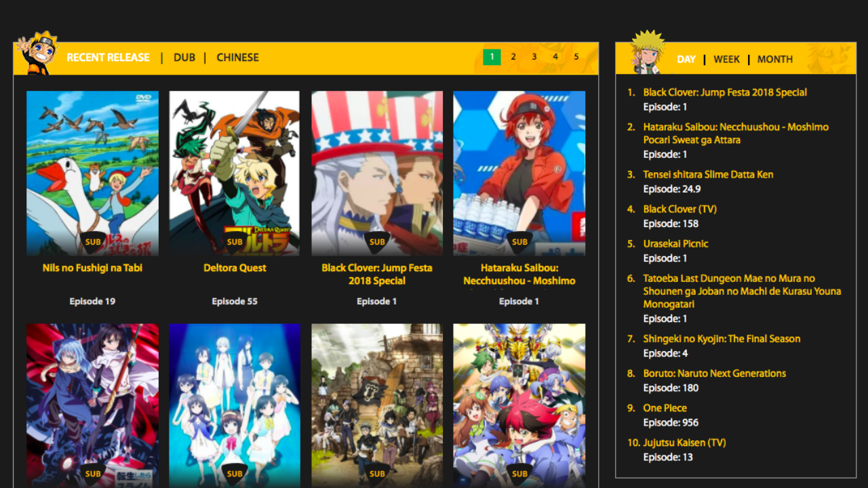Open the Black Clover Jump Festa poster thumbnail

pyautogui.click(x=377, y=174)
